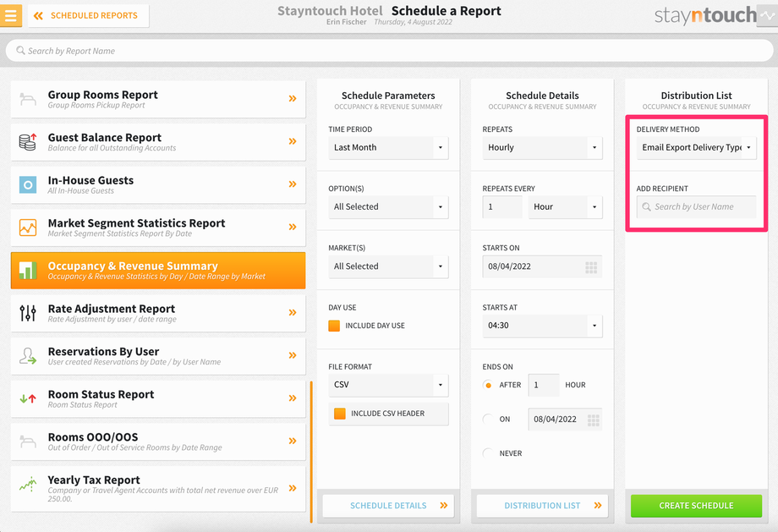This screenshot has height=532, width=778.
Task: Click the Repeats Every number field
Action: 502,207
